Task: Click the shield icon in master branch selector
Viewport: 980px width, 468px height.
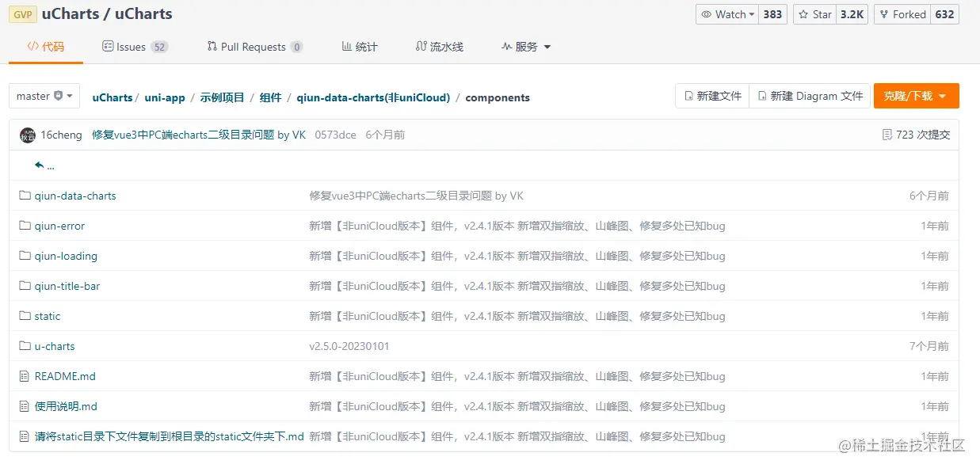Action: [x=58, y=96]
